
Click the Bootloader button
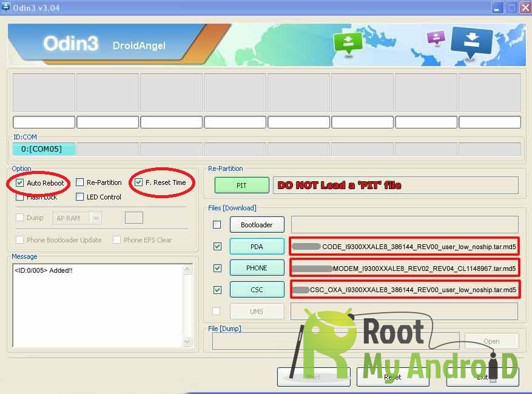tap(257, 225)
